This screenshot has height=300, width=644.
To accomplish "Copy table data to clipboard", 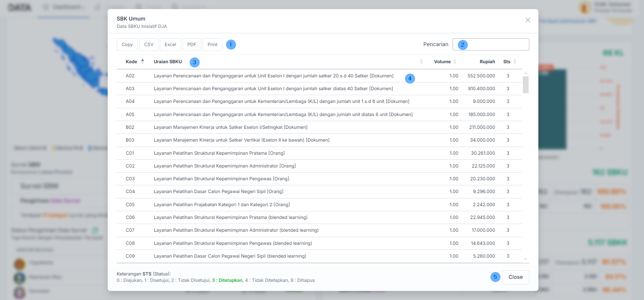I will 127,44.
